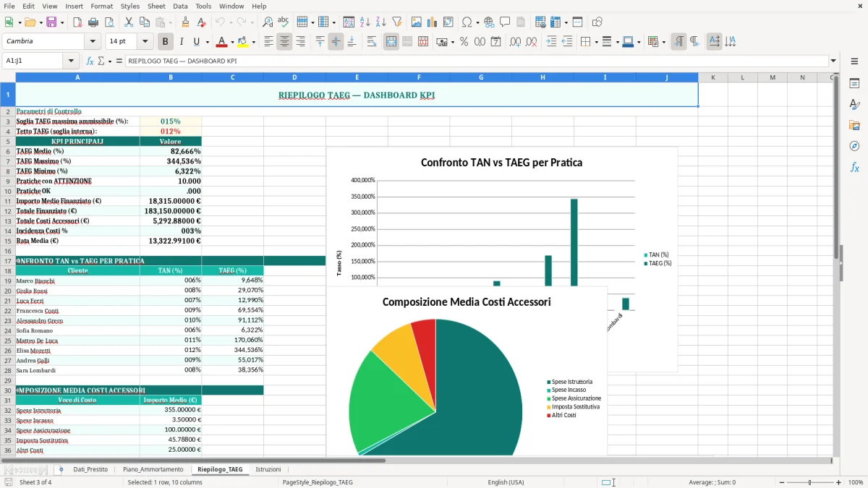Viewport: 868px width, 488px height.
Task: Expand the formula bar
Action: pos(833,61)
